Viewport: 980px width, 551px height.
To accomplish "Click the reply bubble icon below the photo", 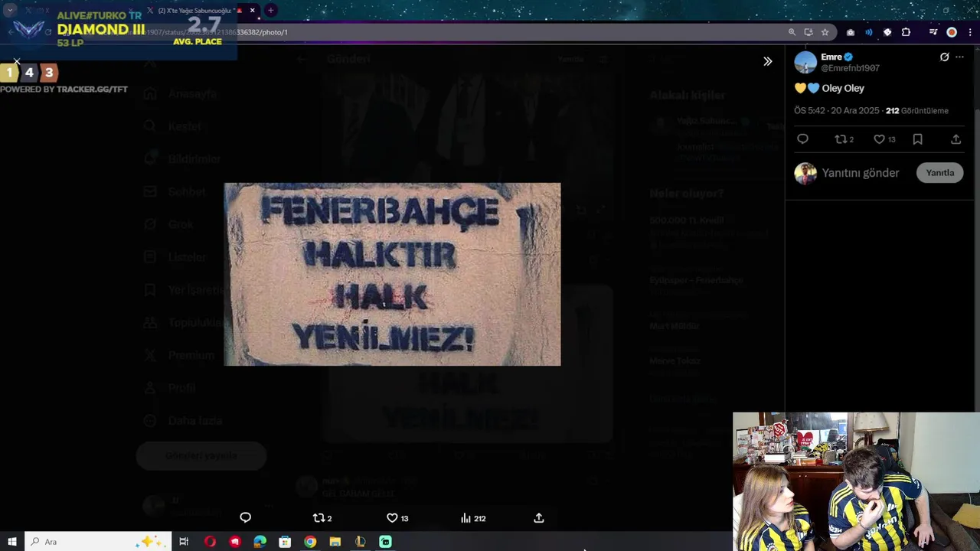I will tap(245, 518).
